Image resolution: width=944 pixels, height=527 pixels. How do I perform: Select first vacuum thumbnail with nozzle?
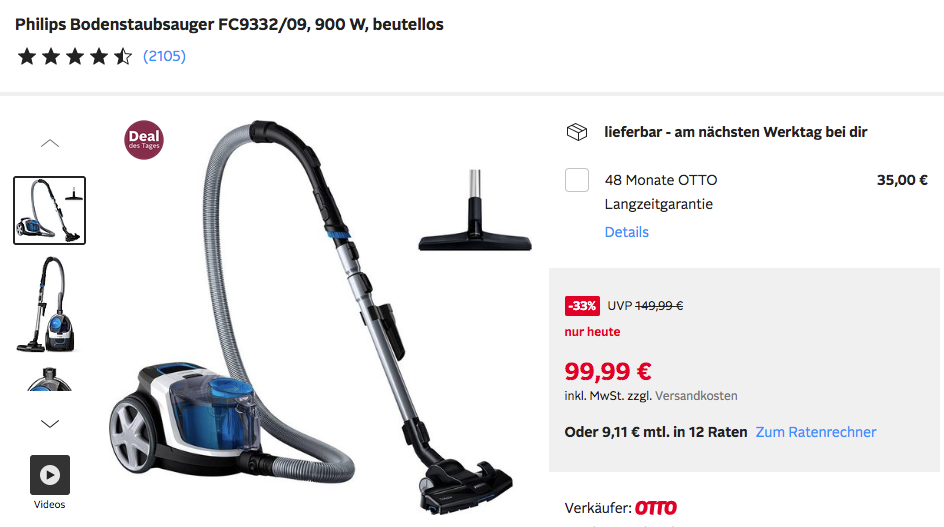click(x=49, y=210)
